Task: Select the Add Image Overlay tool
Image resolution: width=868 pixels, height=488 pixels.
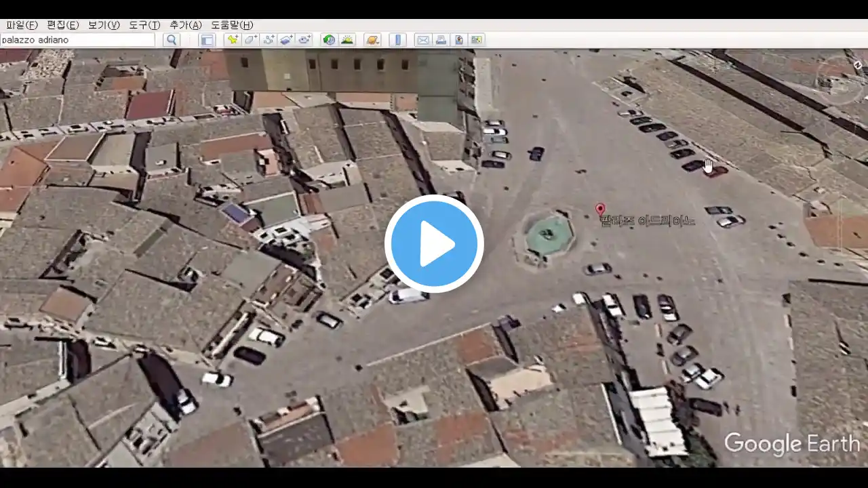Action: 286,40
